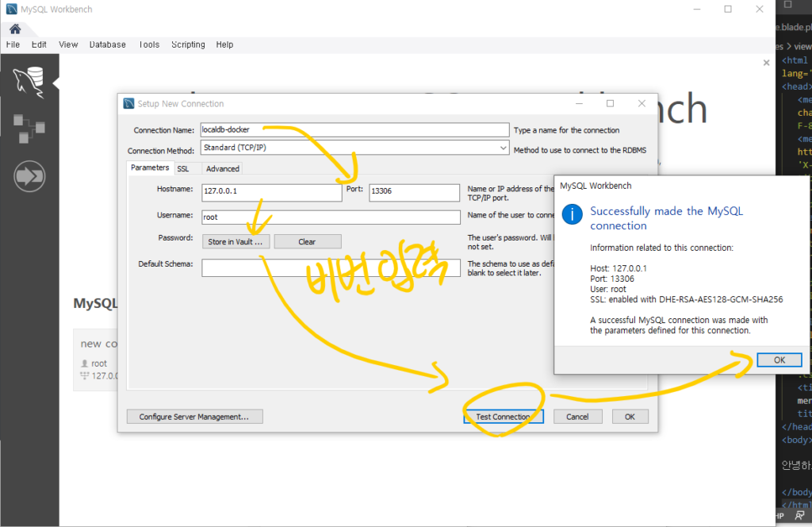The width and height of the screenshot is (812, 527).
Task: Open the View menu
Action: pyautogui.click(x=68, y=44)
